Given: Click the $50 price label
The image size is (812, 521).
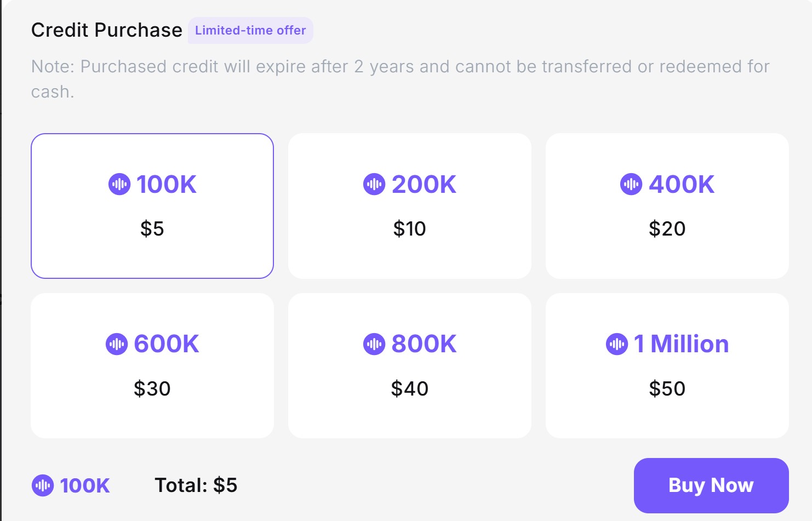Looking at the screenshot, I should [x=667, y=388].
